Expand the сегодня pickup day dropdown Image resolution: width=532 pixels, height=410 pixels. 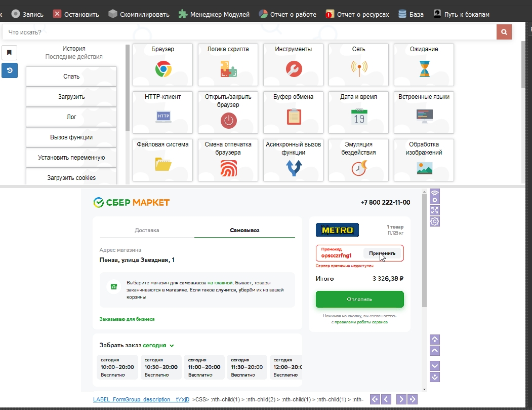coord(158,345)
